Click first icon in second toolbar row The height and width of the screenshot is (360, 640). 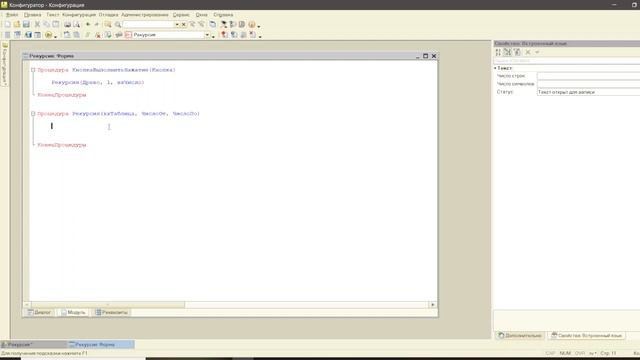point(7,35)
